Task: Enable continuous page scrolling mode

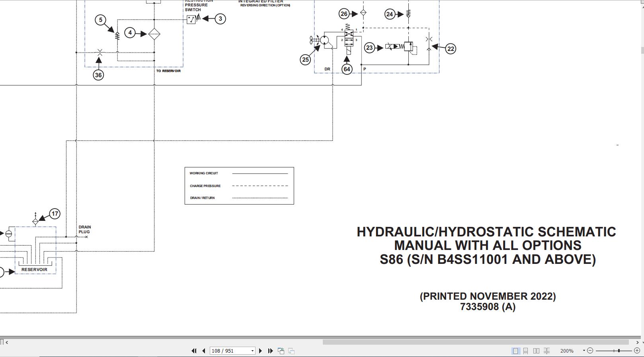Action: 526,351
